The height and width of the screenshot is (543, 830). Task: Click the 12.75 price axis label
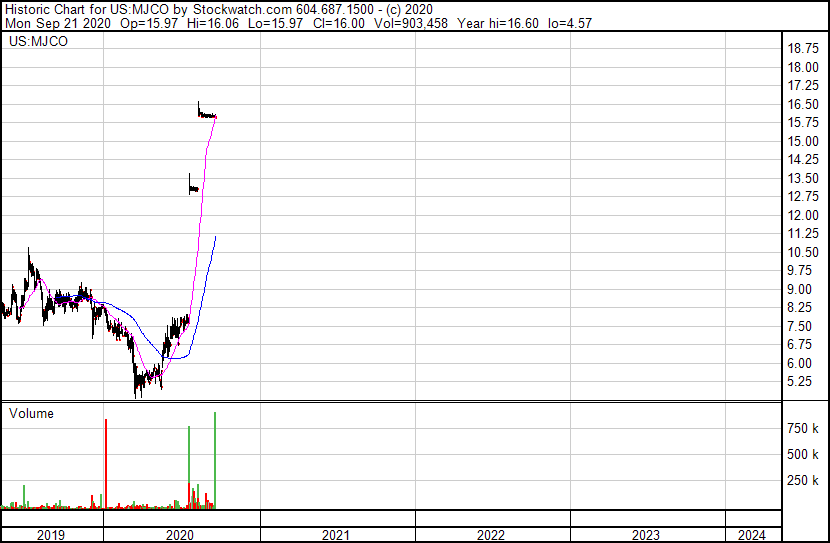pyautogui.click(x=803, y=196)
